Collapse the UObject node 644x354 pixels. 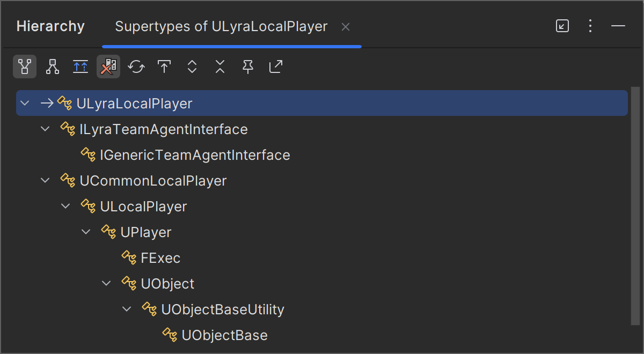(x=106, y=283)
